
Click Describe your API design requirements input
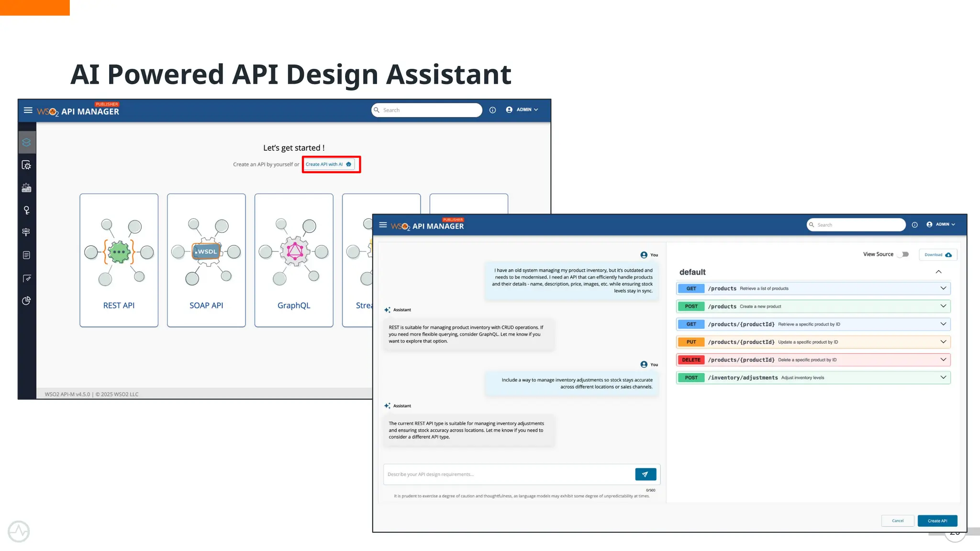click(x=509, y=474)
